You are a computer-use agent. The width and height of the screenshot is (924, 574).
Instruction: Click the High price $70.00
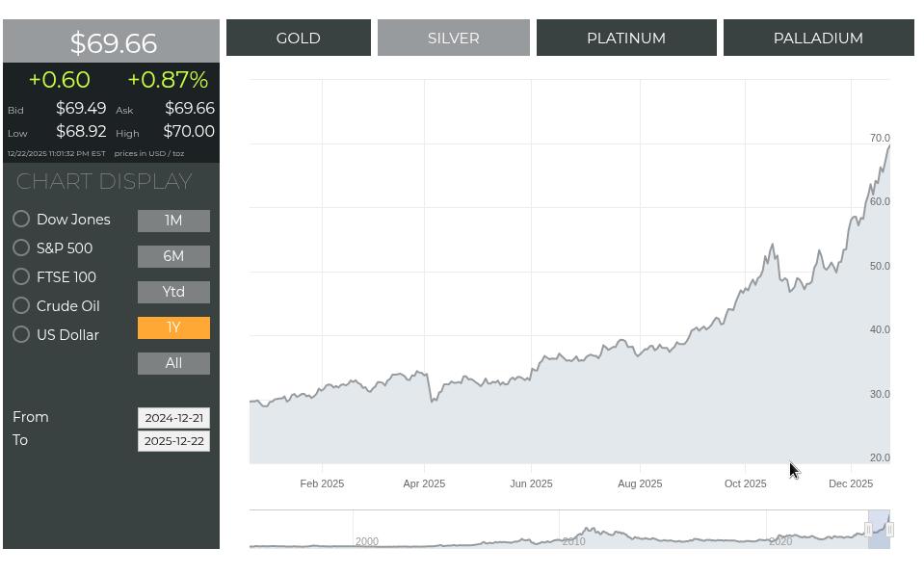pos(189,131)
